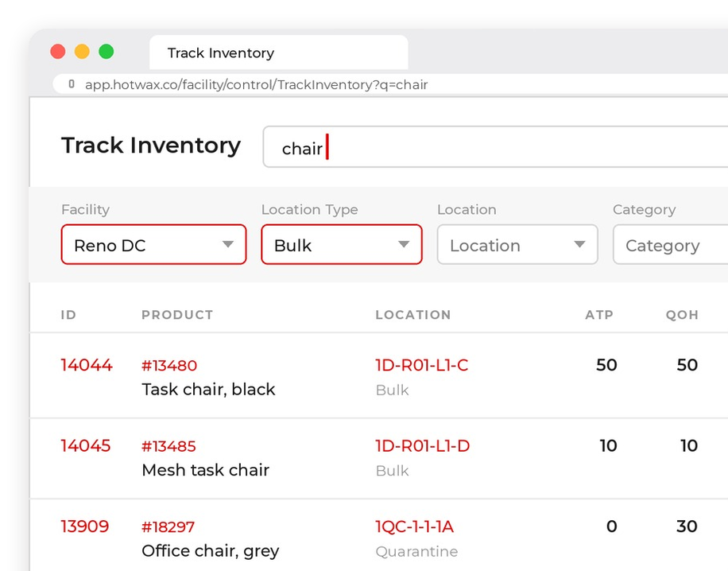Click the Mesh task chair product name
Viewport: 728px width, 571px height.
[206, 470]
